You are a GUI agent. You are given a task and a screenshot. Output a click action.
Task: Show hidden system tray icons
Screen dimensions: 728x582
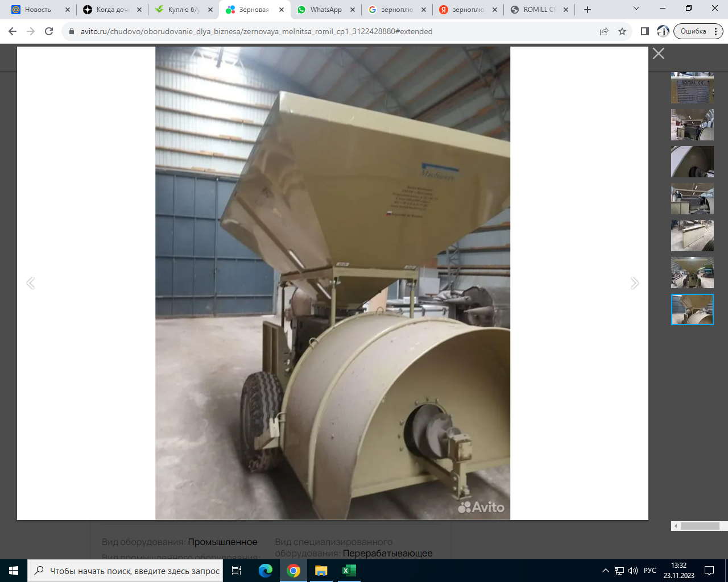(605, 571)
